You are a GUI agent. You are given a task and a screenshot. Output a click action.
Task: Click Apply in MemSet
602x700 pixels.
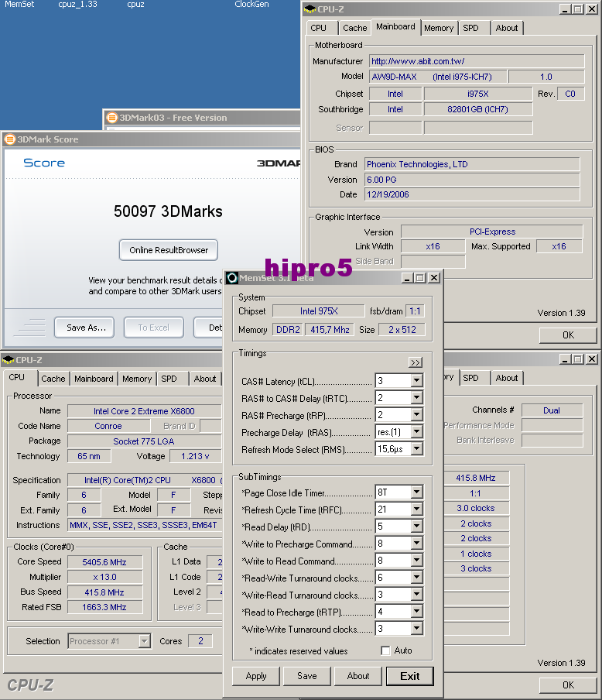pyautogui.click(x=256, y=676)
